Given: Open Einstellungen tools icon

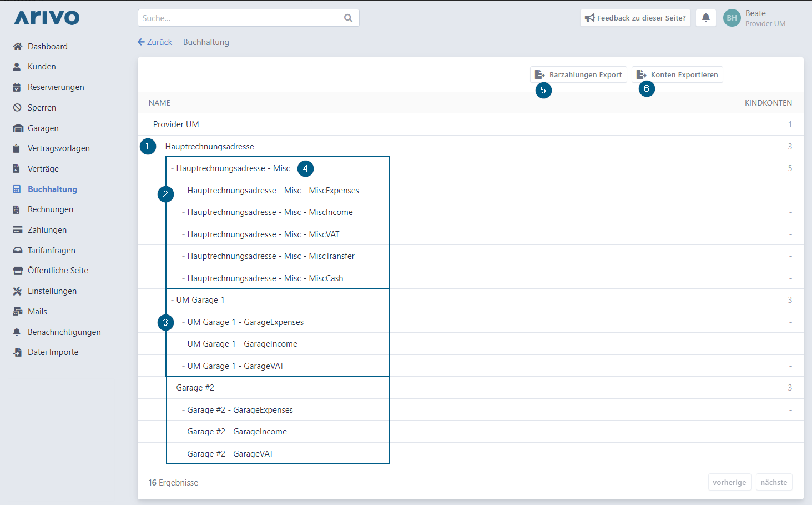Looking at the screenshot, I should [18, 291].
